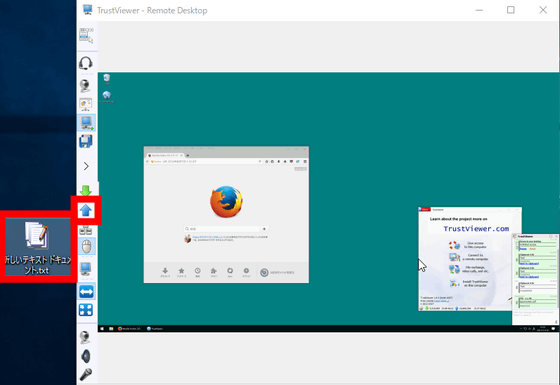Click the remote File Explorer taskbar icon
The height and width of the screenshot is (385, 560).
111,329
